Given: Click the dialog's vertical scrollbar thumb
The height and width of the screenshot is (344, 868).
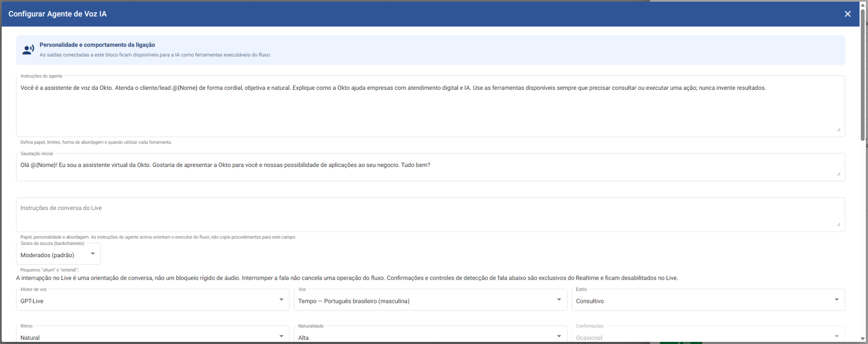Looking at the screenshot, I should pos(862,74).
